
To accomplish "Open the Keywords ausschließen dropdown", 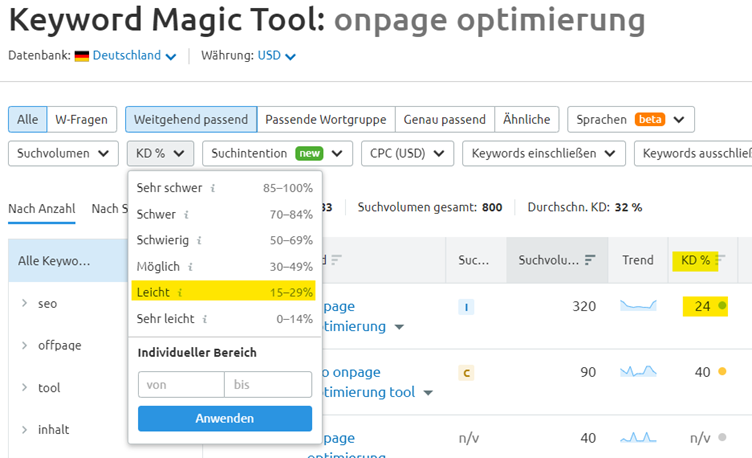I will tap(693, 153).
